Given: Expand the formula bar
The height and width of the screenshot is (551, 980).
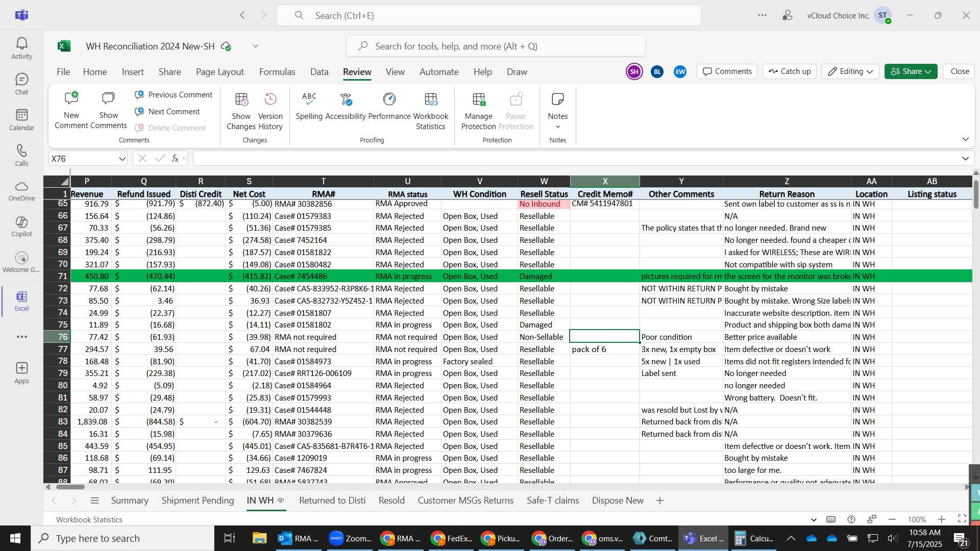Looking at the screenshot, I should coord(965,159).
